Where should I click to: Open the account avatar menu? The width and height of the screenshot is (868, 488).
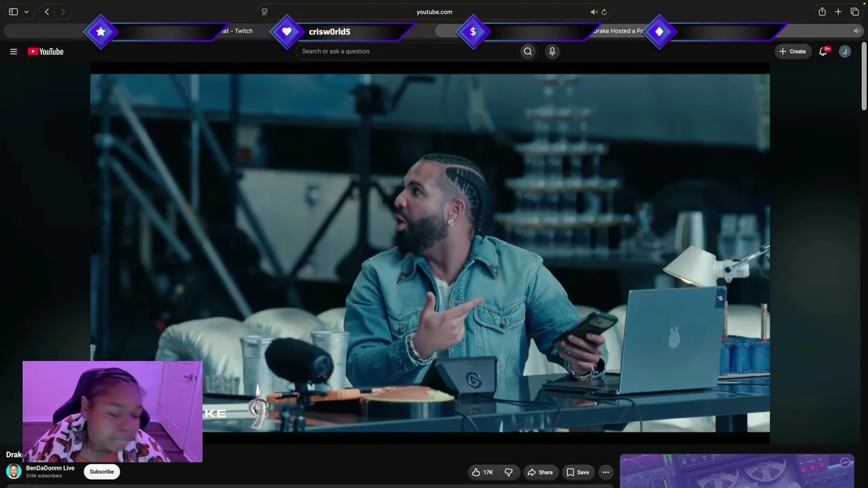845,52
